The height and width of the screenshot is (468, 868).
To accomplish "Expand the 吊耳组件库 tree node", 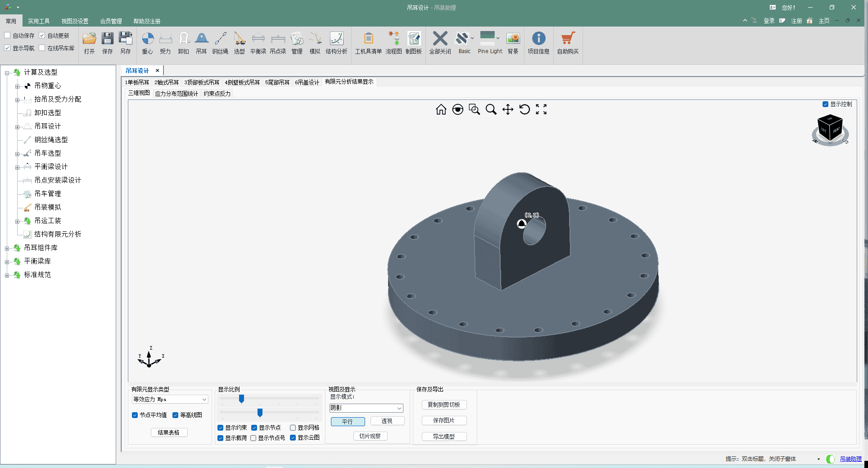I will tap(7, 248).
